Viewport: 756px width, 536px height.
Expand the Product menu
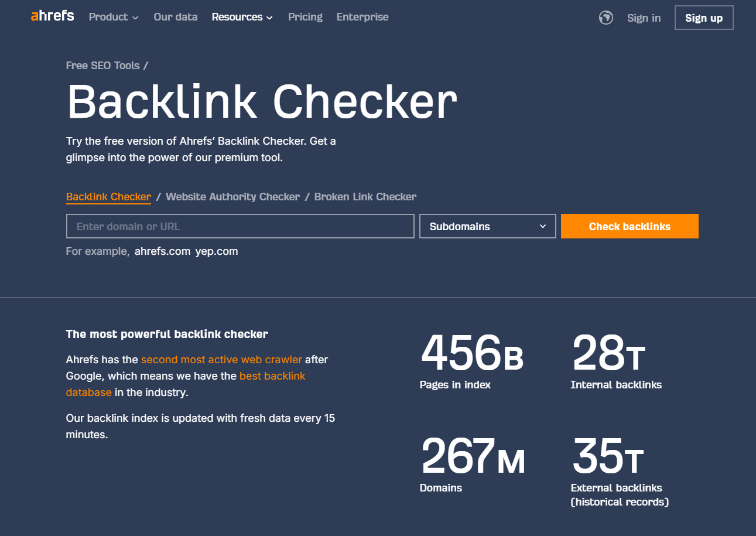pyautogui.click(x=114, y=17)
